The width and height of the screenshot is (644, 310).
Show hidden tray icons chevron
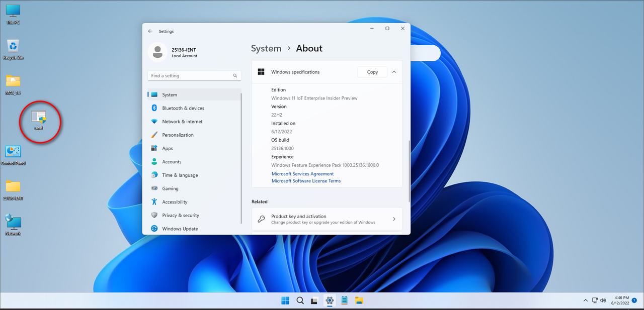point(586,300)
